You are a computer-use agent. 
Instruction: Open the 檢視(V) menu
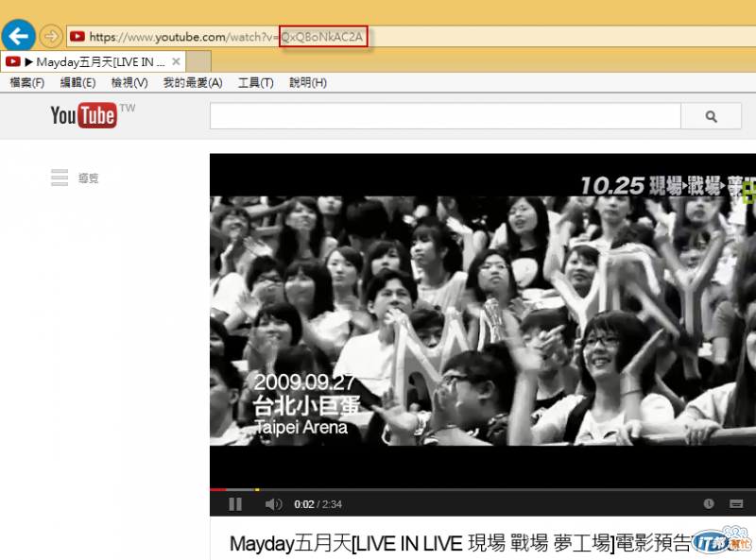pos(129,83)
